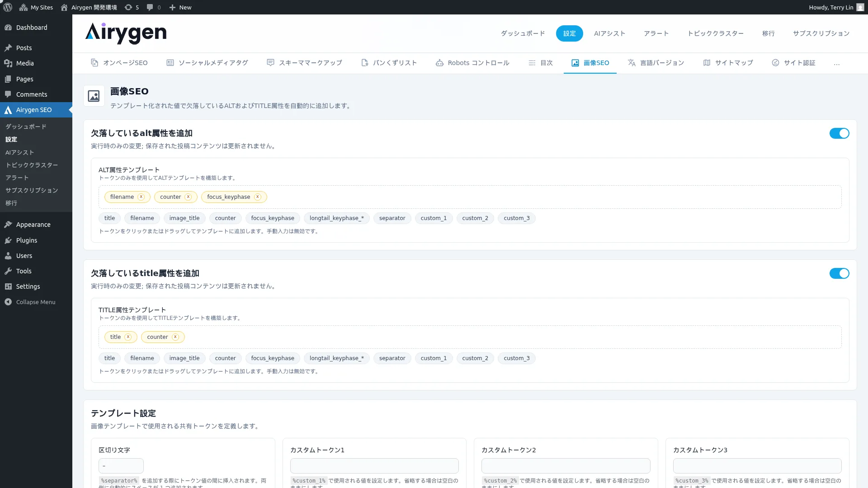Image resolution: width=868 pixels, height=488 pixels.
Task: Open アラート in Airygen submenu
Action: (17, 178)
